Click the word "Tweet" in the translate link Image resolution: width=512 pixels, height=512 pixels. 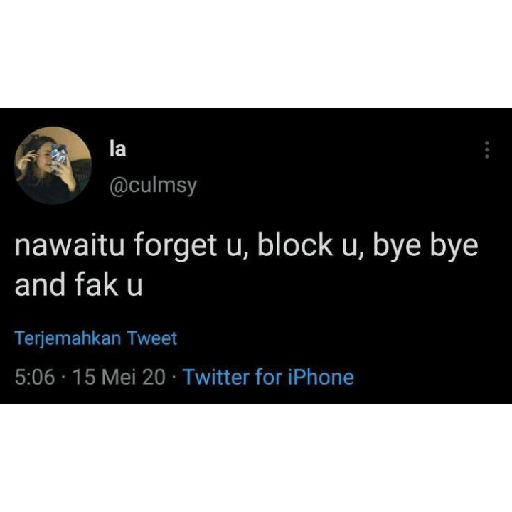pos(152,338)
